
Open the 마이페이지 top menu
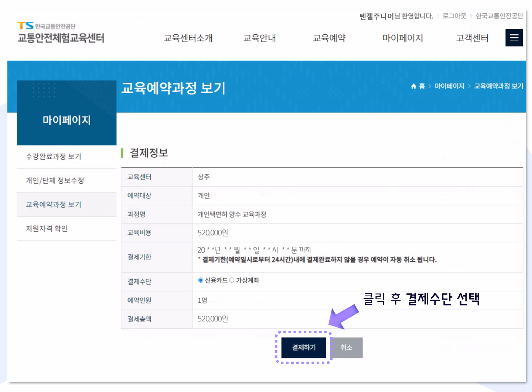(x=403, y=38)
